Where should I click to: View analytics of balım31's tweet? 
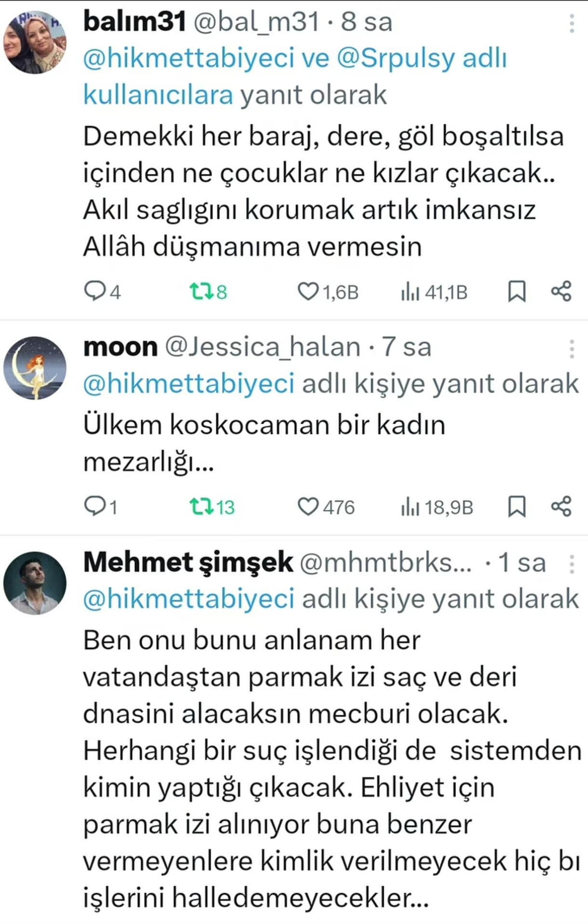pyautogui.click(x=410, y=291)
